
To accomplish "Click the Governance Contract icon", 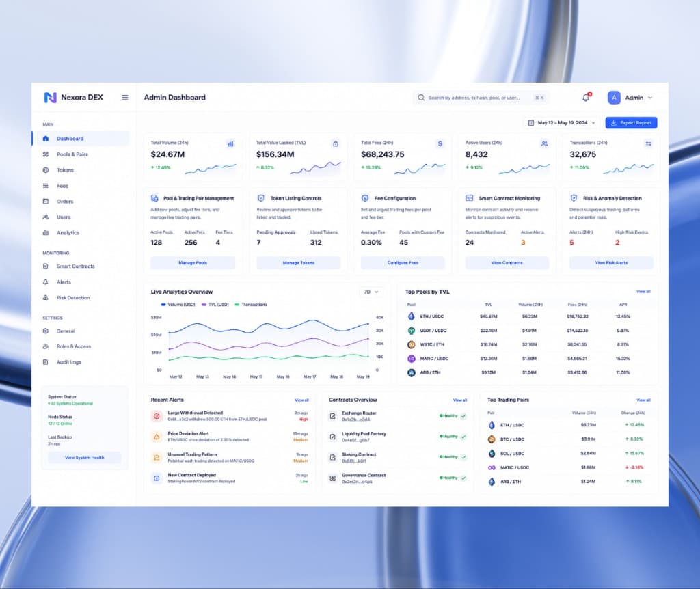I will coord(333,478).
